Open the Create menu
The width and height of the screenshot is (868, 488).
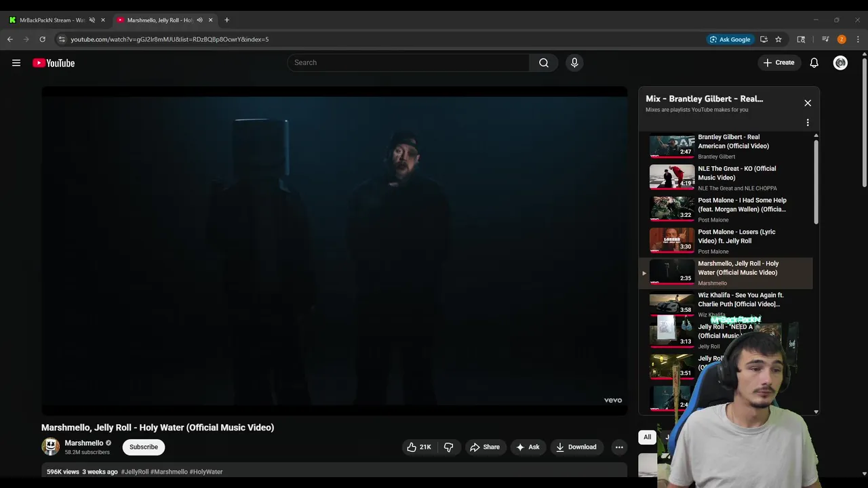(778, 62)
